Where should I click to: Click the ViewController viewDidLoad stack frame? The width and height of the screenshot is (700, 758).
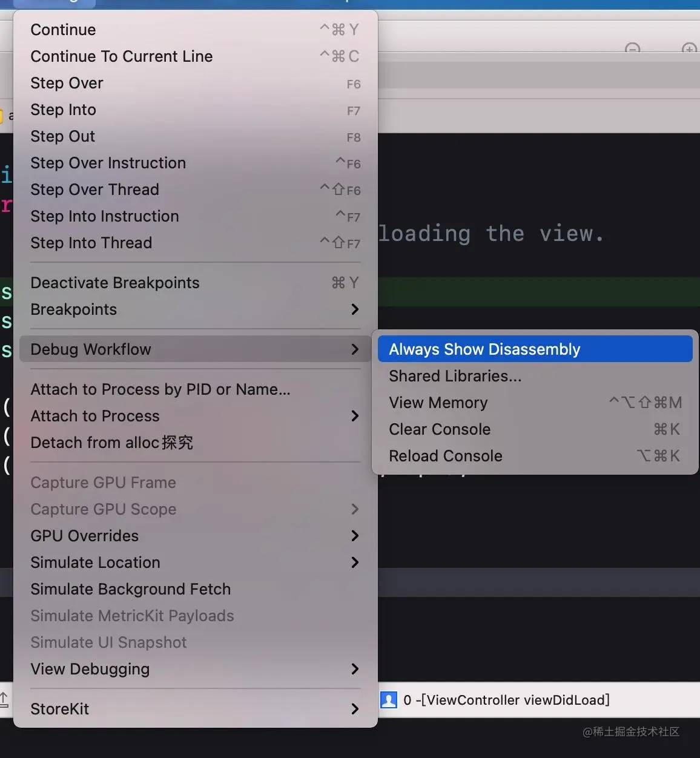point(506,700)
